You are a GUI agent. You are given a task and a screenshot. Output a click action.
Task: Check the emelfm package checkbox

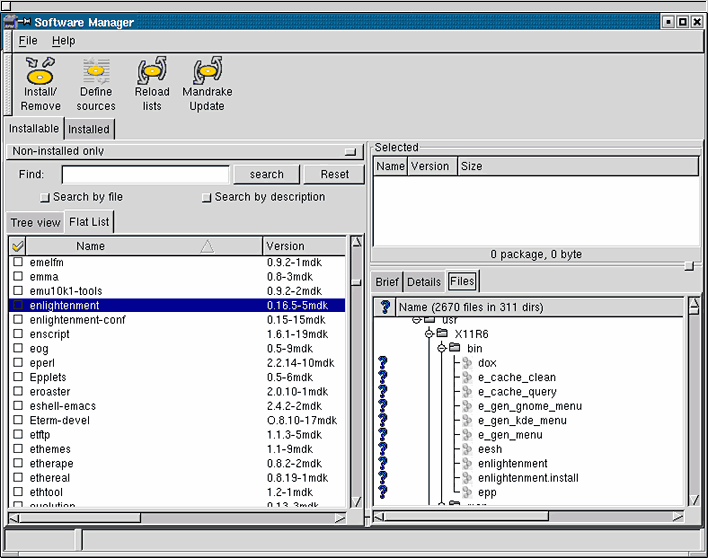click(18, 262)
